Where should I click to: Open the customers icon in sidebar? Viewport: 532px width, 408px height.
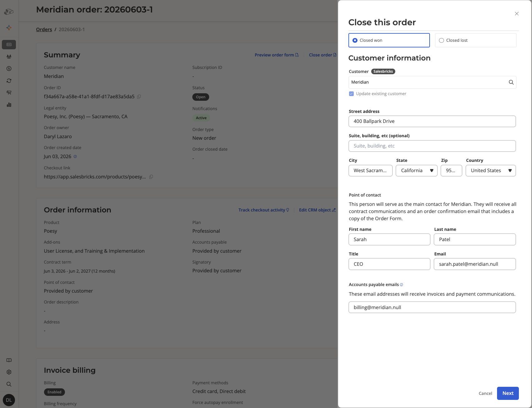click(9, 57)
